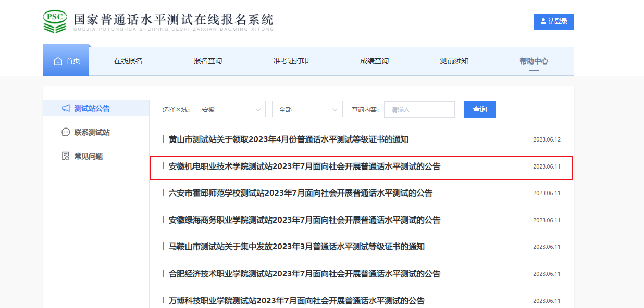Click the document icon for 常见问题
Image resolution: width=644 pixels, height=308 pixels.
click(66, 156)
